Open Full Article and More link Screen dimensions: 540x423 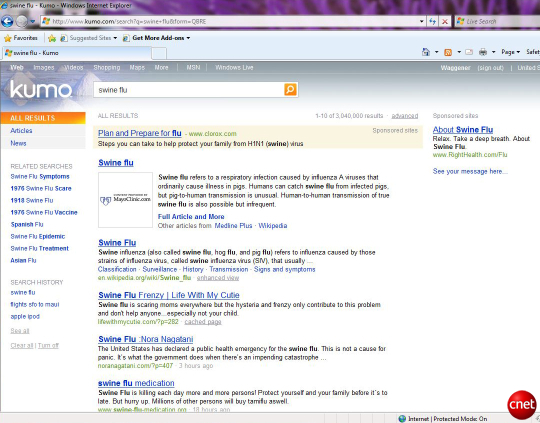(x=191, y=217)
